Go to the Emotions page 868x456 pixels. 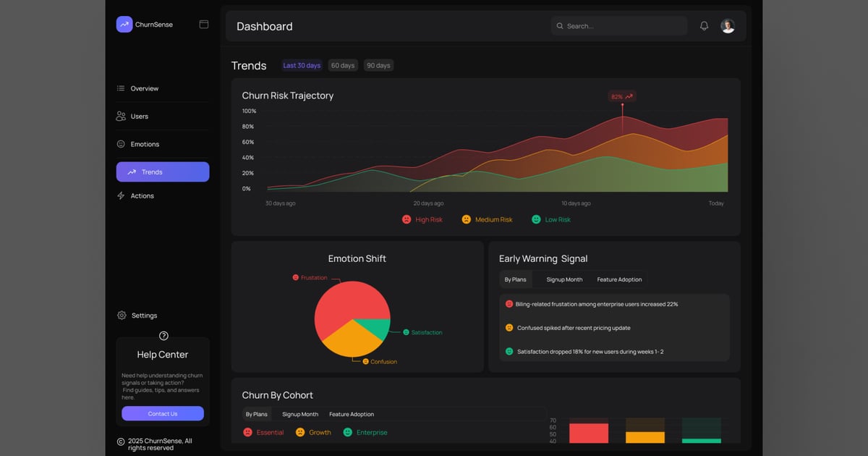click(144, 144)
